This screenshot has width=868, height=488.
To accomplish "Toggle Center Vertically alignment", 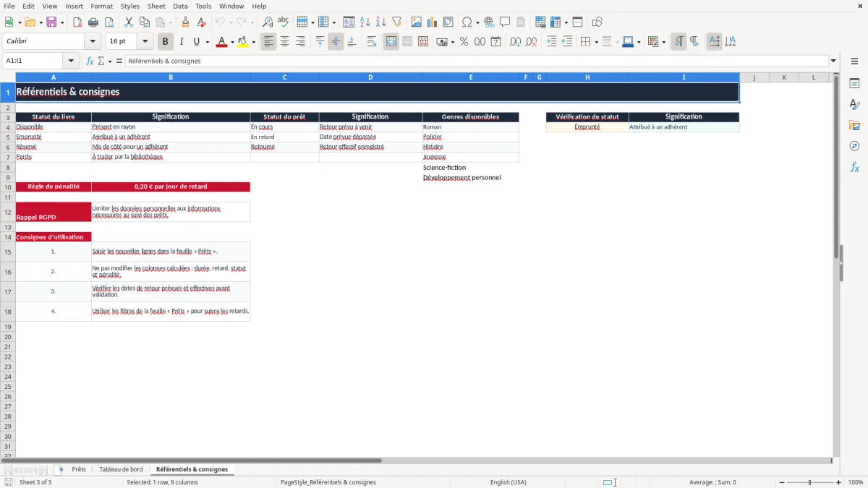I will 336,42.
